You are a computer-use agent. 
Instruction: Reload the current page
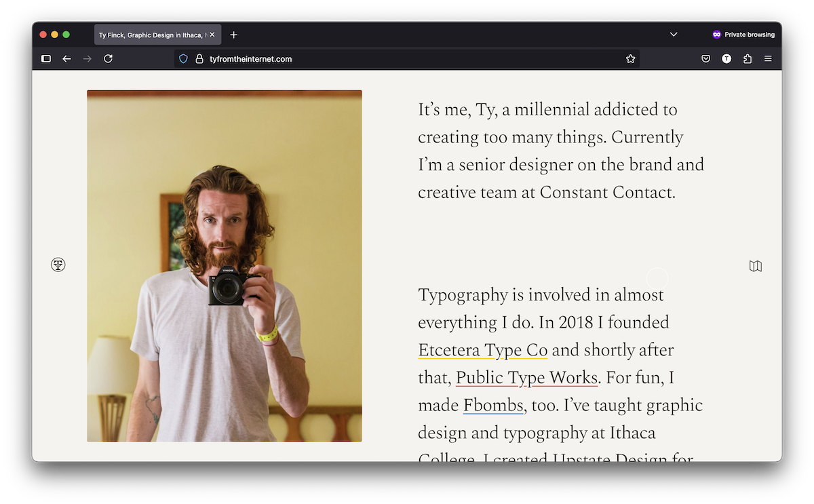pyautogui.click(x=108, y=59)
